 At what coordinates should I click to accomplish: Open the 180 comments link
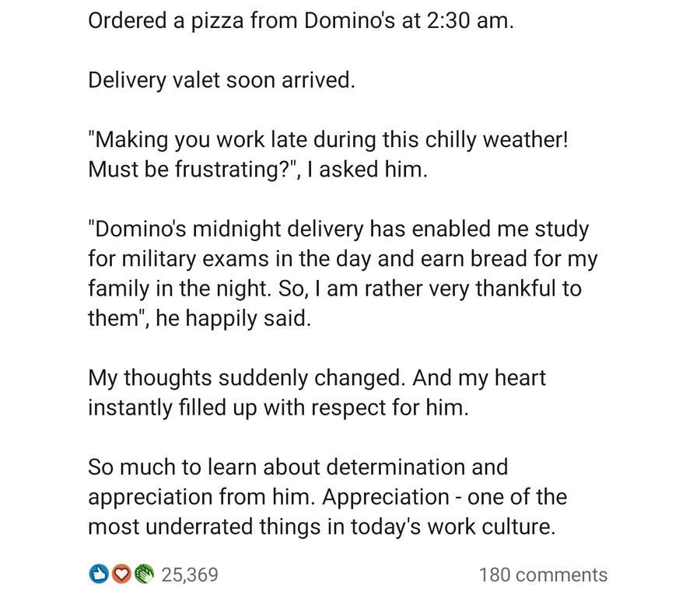pyautogui.click(x=543, y=575)
